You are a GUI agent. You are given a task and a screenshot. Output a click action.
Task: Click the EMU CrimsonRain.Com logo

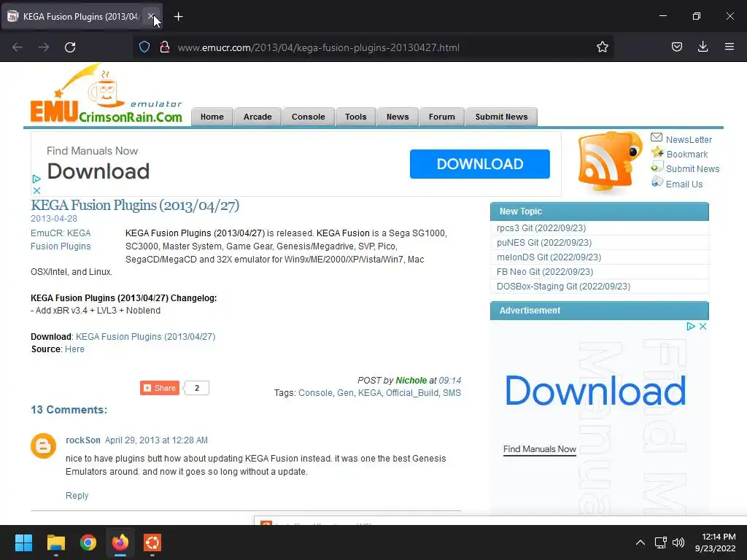click(x=107, y=94)
